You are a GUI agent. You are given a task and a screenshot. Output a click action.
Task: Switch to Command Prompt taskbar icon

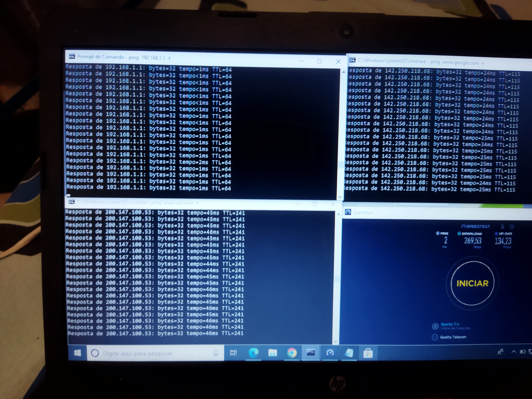click(311, 353)
